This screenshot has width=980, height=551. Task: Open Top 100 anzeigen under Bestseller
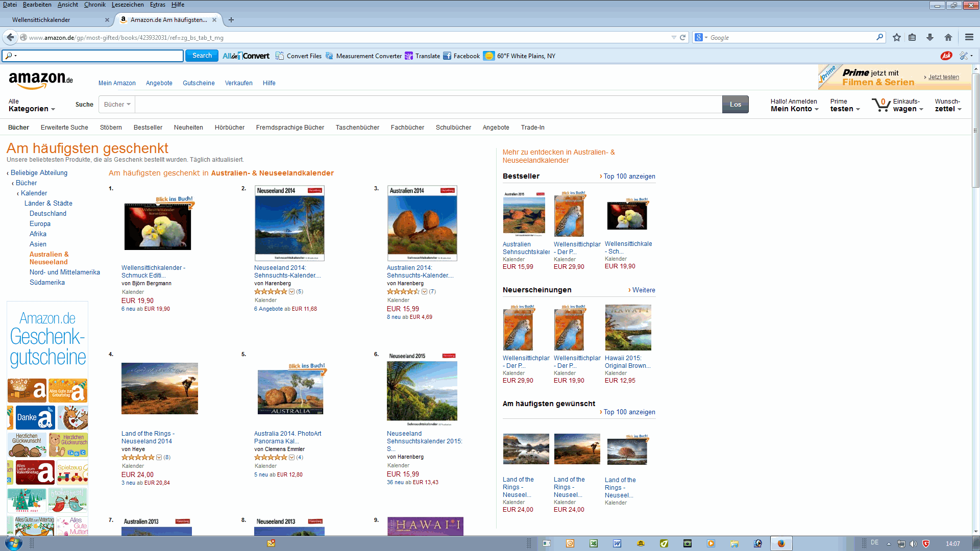(629, 177)
